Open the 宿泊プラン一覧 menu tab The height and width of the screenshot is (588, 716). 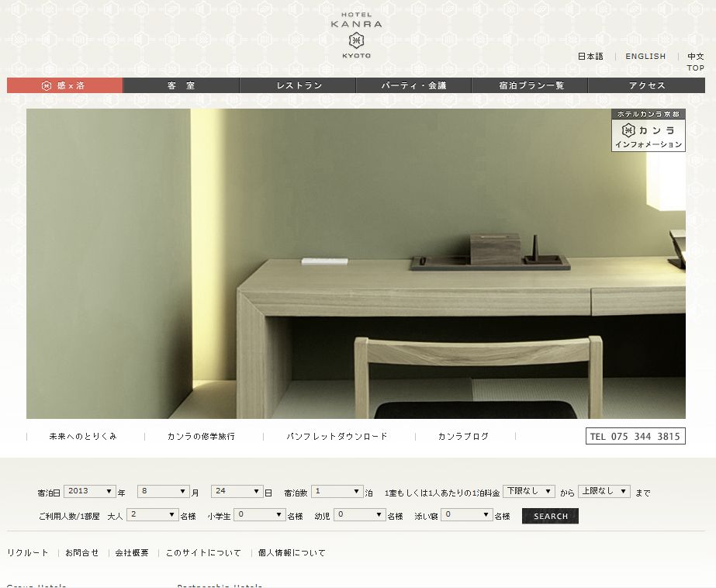[530, 85]
